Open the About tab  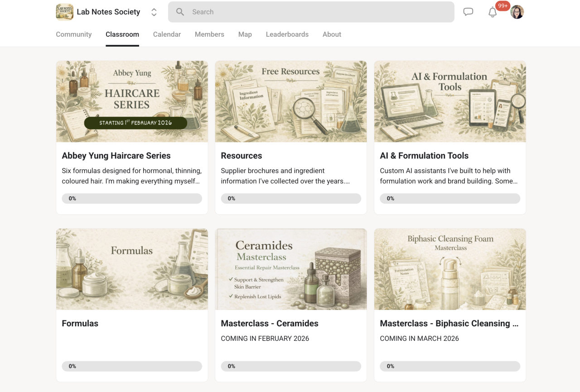pos(332,34)
